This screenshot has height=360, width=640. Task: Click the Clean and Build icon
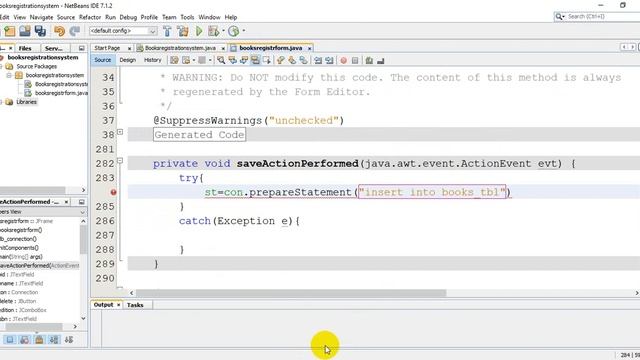[x=183, y=31]
